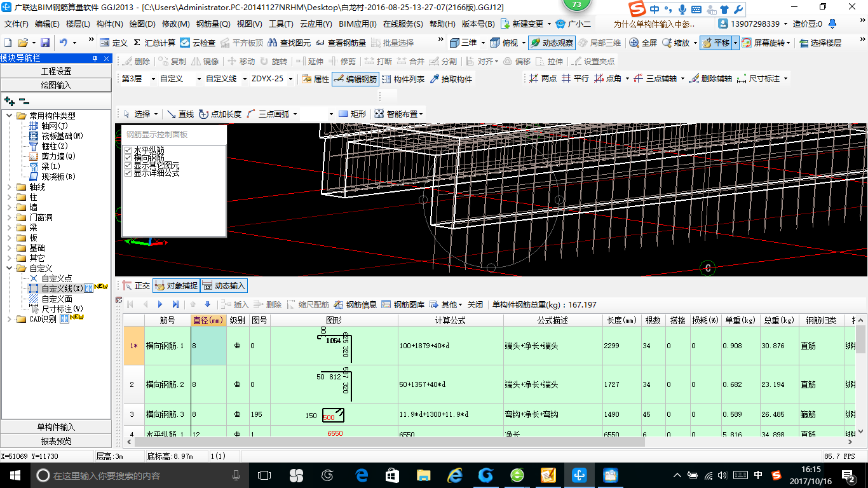868x488 pixels.
Task: Toggle 对象捕捉 object snap
Action: pos(176,286)
